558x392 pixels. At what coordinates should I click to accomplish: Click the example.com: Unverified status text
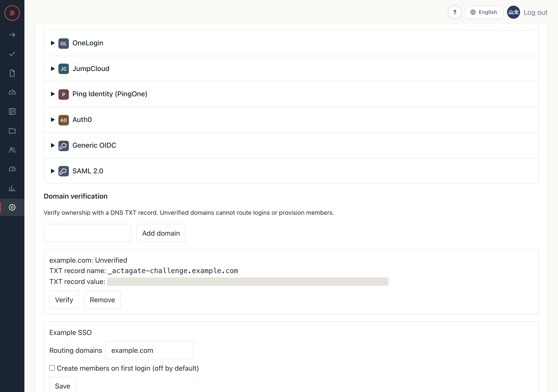click(x=88, y=260)
